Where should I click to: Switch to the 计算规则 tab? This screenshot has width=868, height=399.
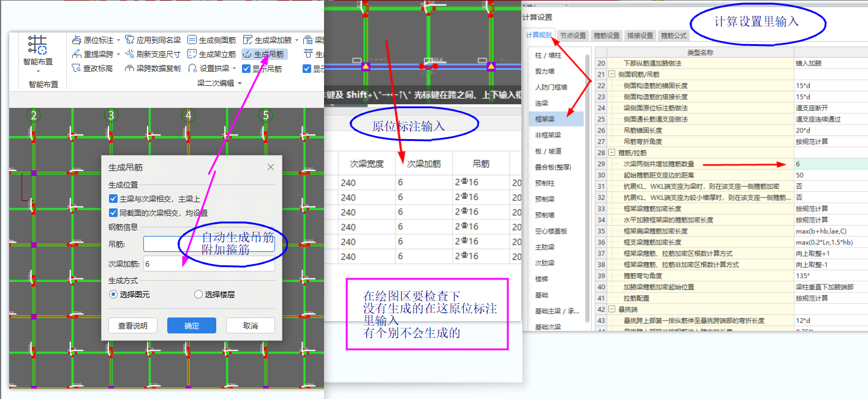pyautogui.click(x=540, y=36)
